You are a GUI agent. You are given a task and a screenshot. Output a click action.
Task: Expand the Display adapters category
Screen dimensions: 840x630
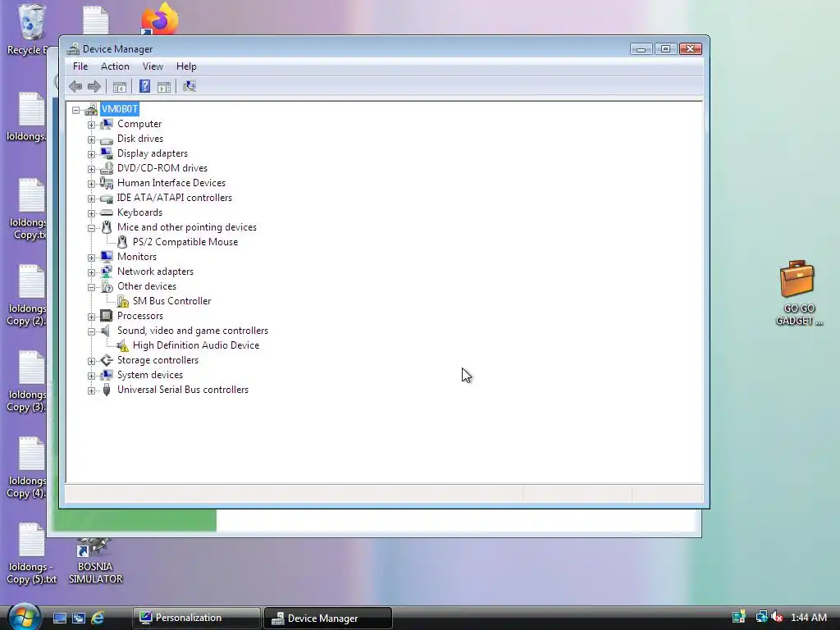[x=91, y=154]
